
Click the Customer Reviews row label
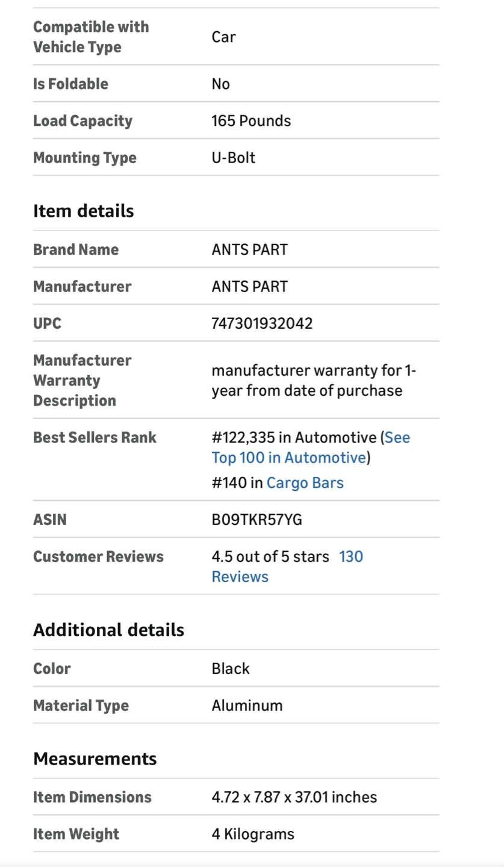point(98,557)
